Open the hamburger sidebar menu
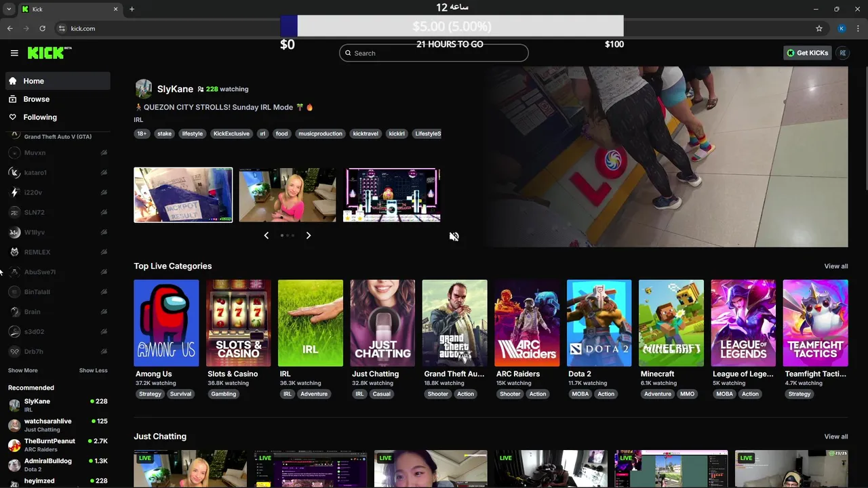 pos(14,53)
